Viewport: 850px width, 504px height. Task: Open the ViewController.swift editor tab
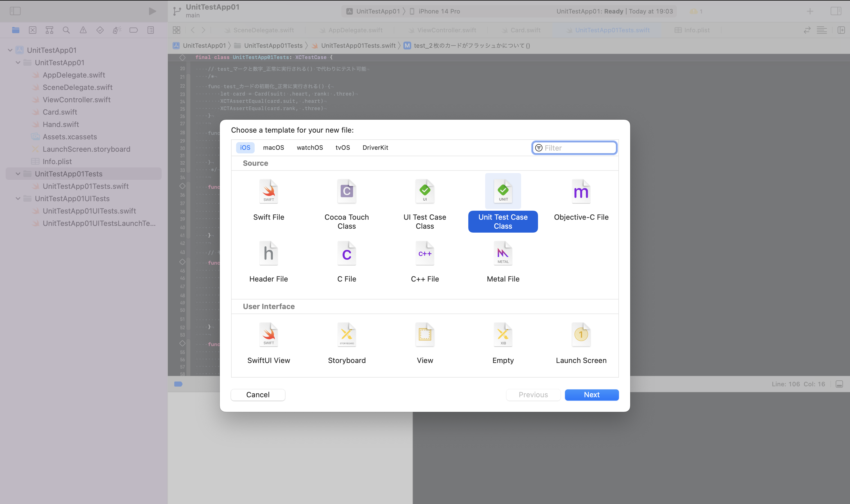click(x=442, y=30)
